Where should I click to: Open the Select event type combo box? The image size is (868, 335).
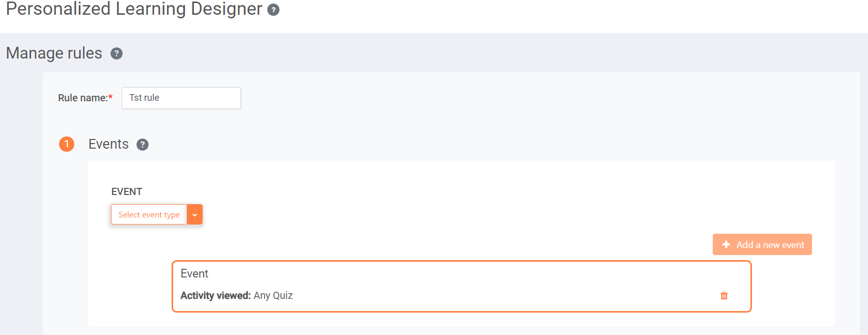pos(157,214)
